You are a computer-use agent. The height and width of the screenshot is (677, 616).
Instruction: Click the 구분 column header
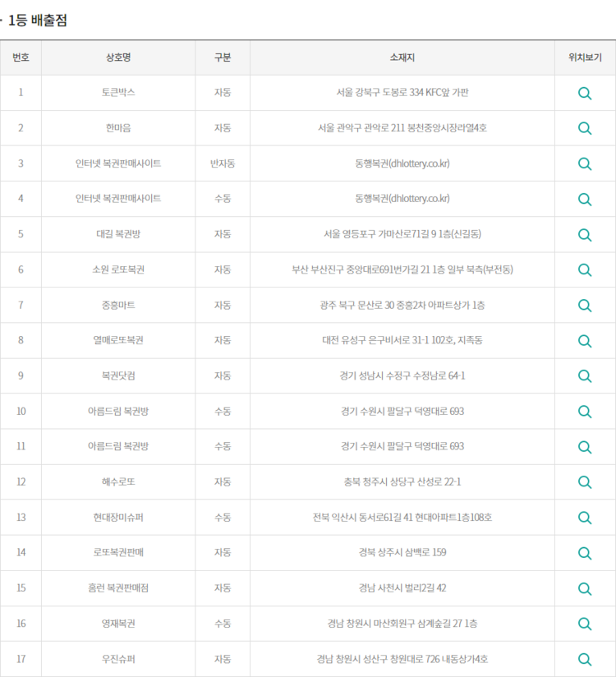click(223, 58)
